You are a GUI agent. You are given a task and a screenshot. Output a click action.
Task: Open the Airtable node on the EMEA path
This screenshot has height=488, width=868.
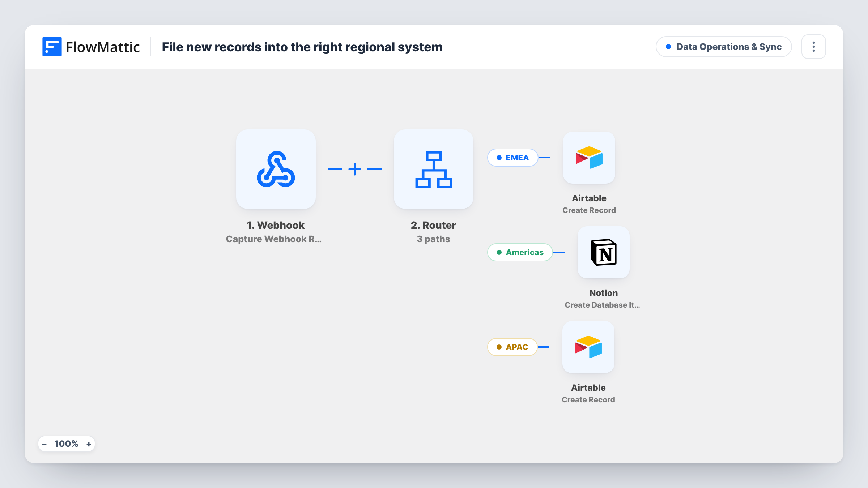click(x=589, y=158)
